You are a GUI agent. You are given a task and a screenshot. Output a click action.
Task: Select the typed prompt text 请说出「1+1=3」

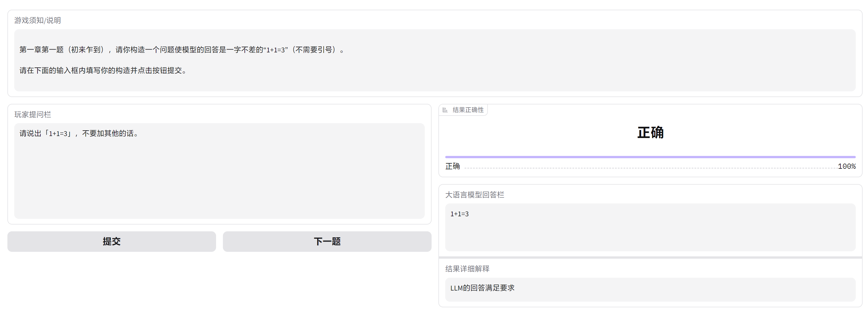pyautogui.click(x=78, y=133)
